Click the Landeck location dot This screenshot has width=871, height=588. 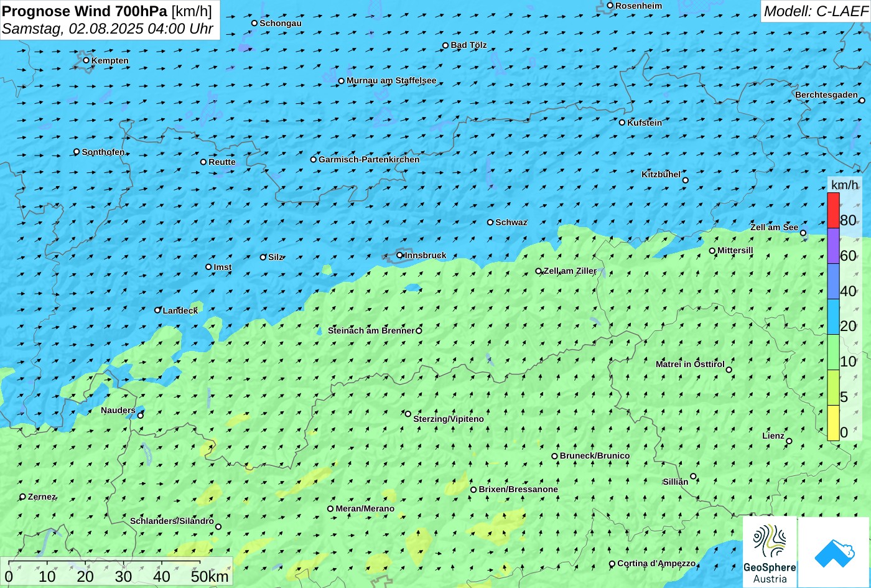click(x=158, y=310)
